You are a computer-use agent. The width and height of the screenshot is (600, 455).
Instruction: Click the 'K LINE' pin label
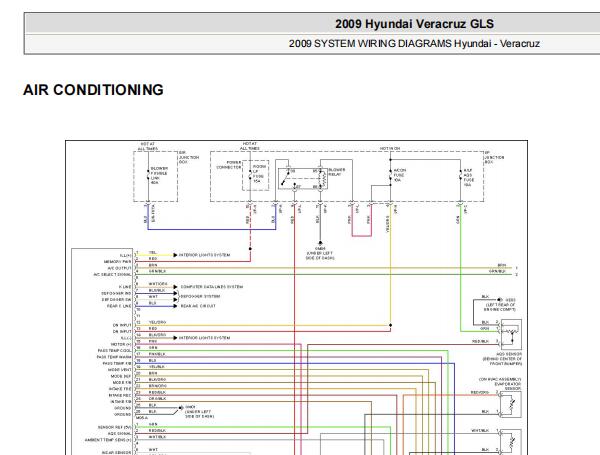click(125, 287)
